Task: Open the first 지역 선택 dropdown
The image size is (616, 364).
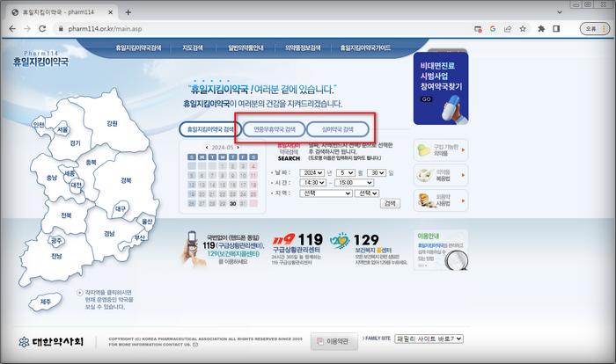Action: click(326, 193)
